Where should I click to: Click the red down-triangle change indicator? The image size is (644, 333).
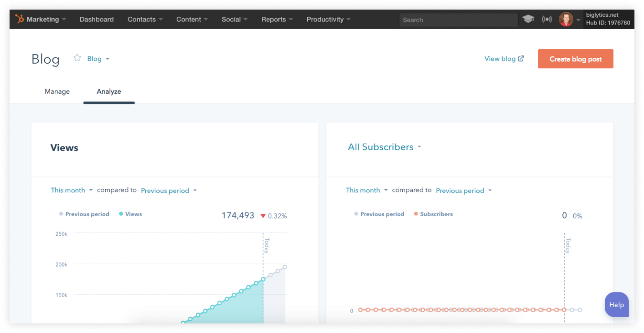(263, 216)
